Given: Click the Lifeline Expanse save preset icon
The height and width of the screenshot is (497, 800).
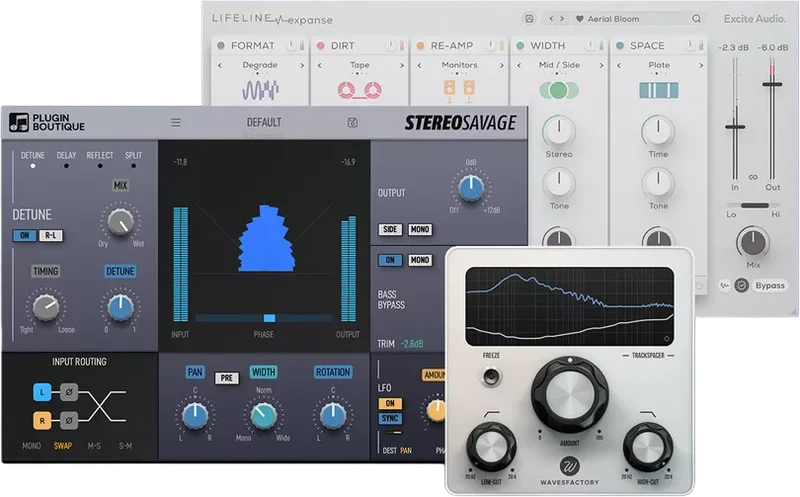Looking at the screenshot, I should [x=529, y=19].
